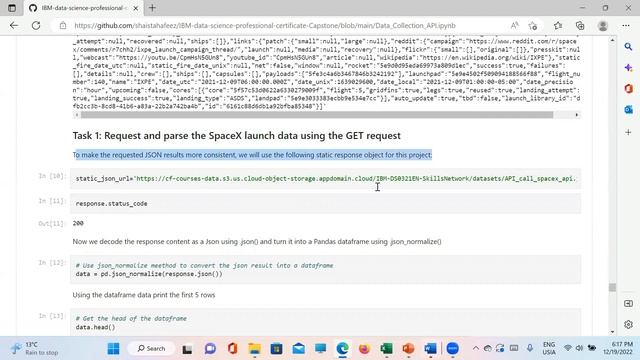Open Task View on the taskbar
The image size is (640, 360).
point(187,349)
